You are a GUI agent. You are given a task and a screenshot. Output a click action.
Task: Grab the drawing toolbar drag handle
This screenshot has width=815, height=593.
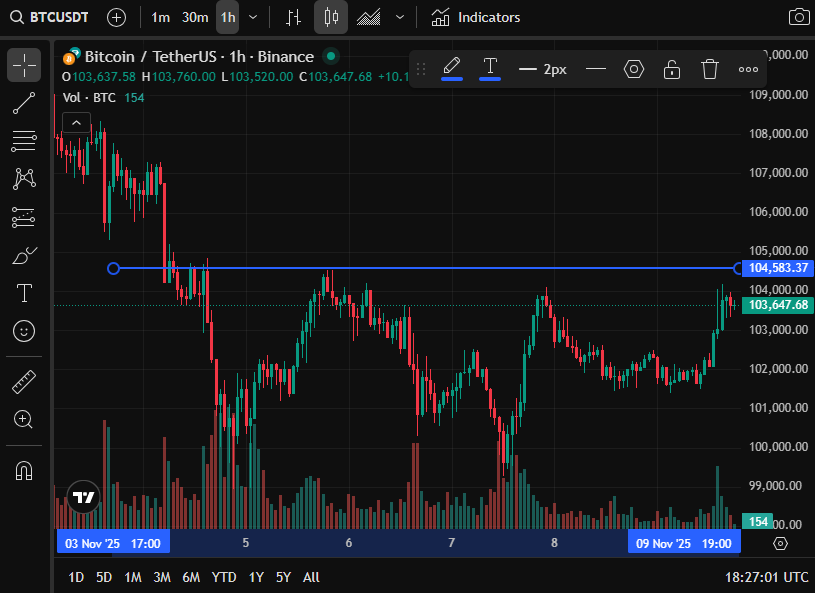[x=421, y=69]
